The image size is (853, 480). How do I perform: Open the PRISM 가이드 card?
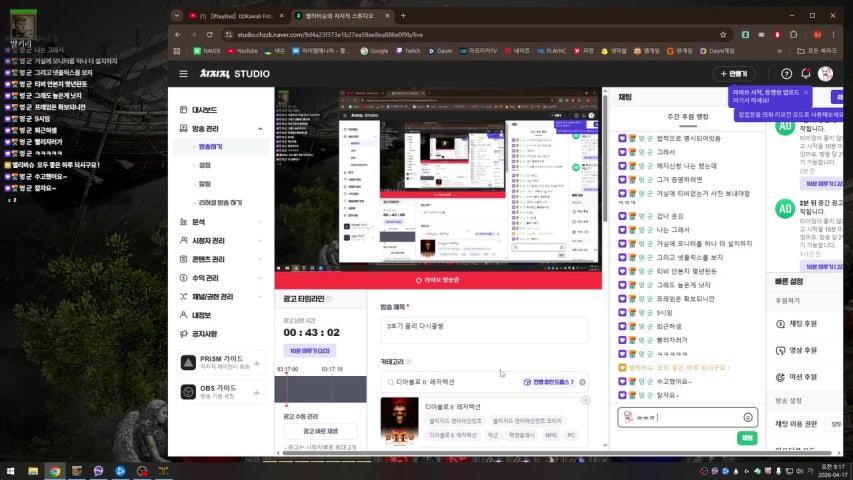[x=221, y=362]
